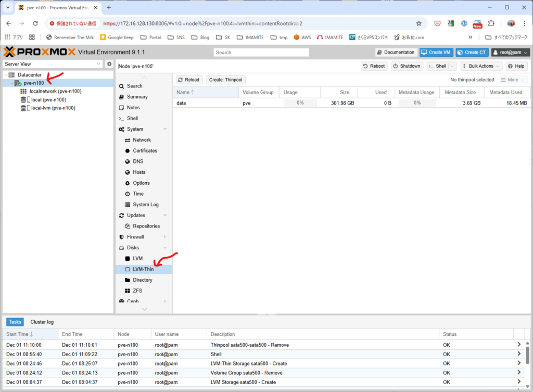Open the Server View dropdown
This screenshot has height=392, width=533.
click(53, 64)
